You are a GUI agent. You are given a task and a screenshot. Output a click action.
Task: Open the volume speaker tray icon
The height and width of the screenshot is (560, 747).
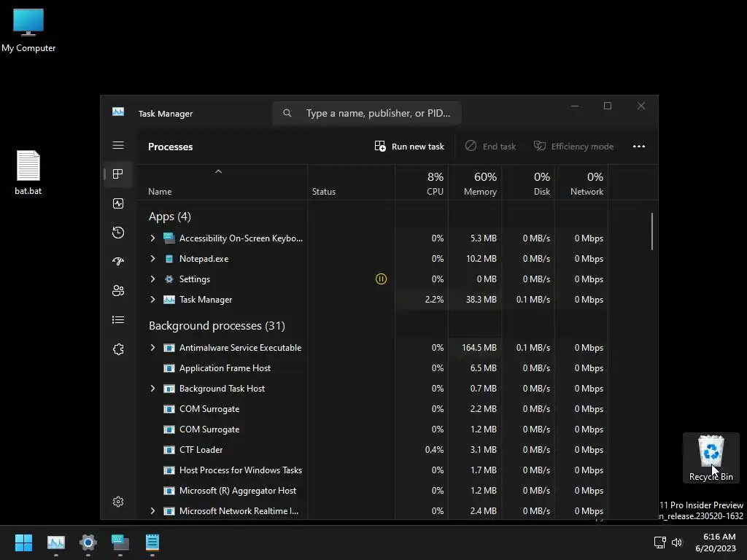[676, 542]
